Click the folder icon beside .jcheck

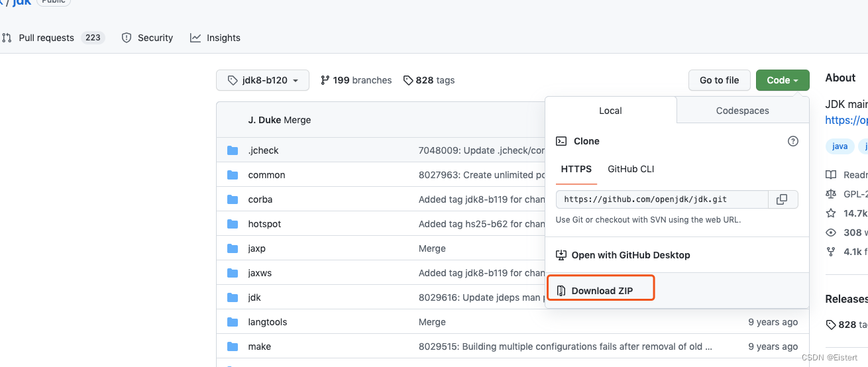tap(233, 150)
